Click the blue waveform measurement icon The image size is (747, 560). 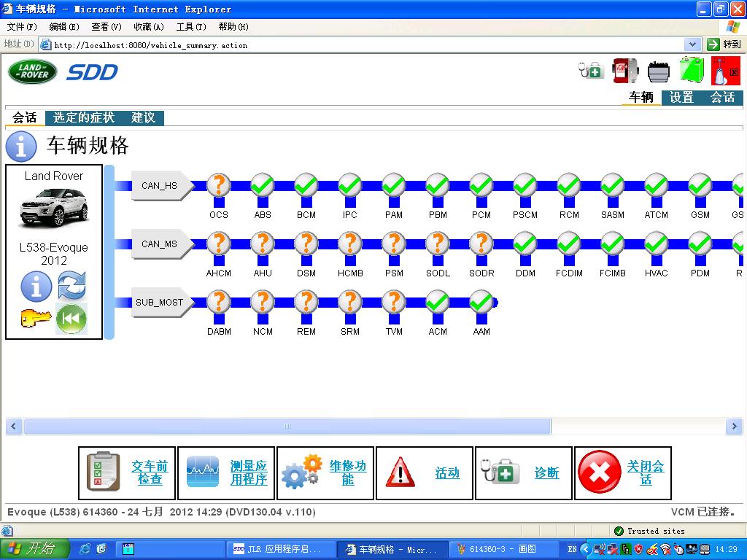click(x=203, y=472)
